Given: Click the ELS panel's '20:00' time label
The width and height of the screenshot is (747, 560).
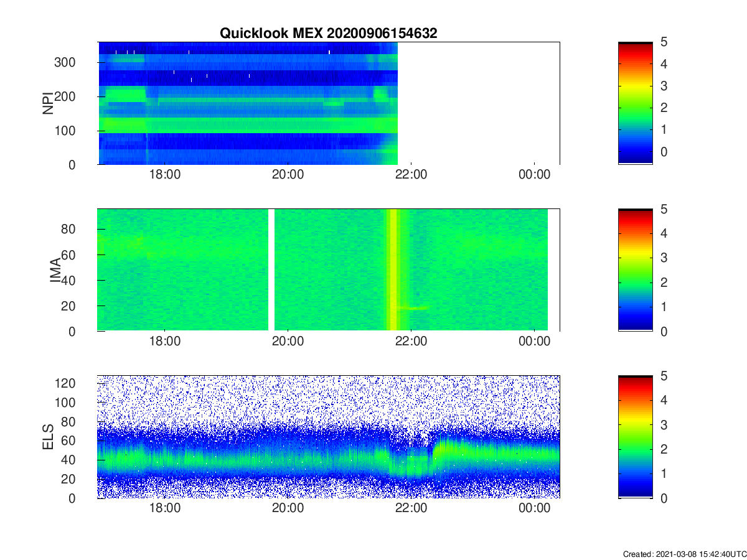Looking at the screenshot, I should (288, 508).
